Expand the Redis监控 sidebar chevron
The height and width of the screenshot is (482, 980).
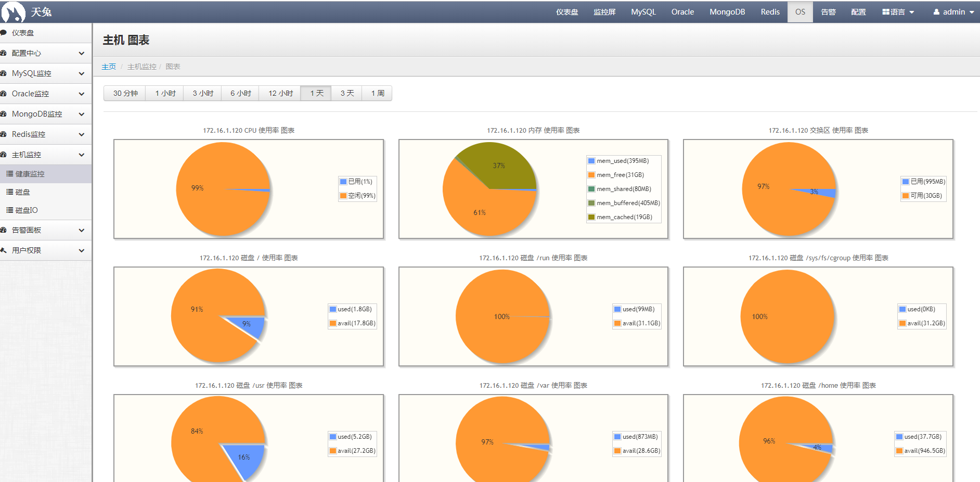click(x=82, y=134)
